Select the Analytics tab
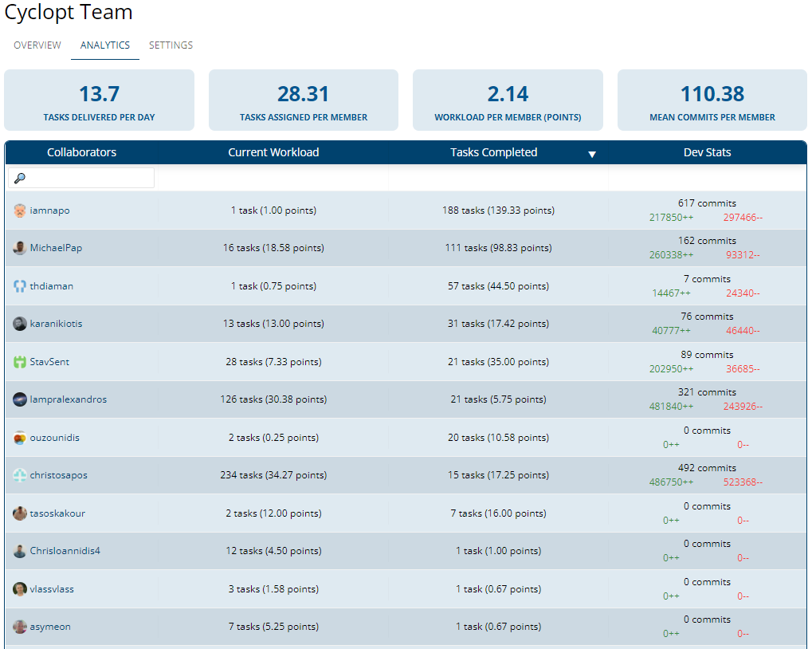 tap(105, 45)
